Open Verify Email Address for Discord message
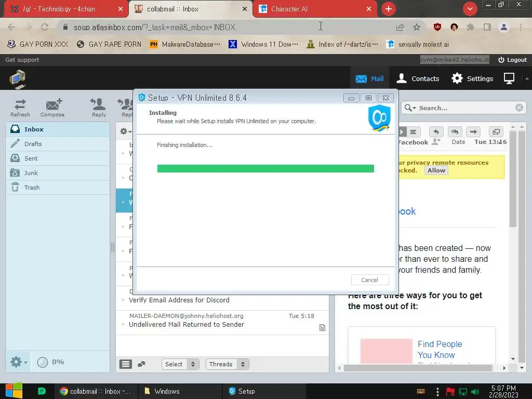The height and width of the screenshot is (399, 532). click(x=179, y=300)
